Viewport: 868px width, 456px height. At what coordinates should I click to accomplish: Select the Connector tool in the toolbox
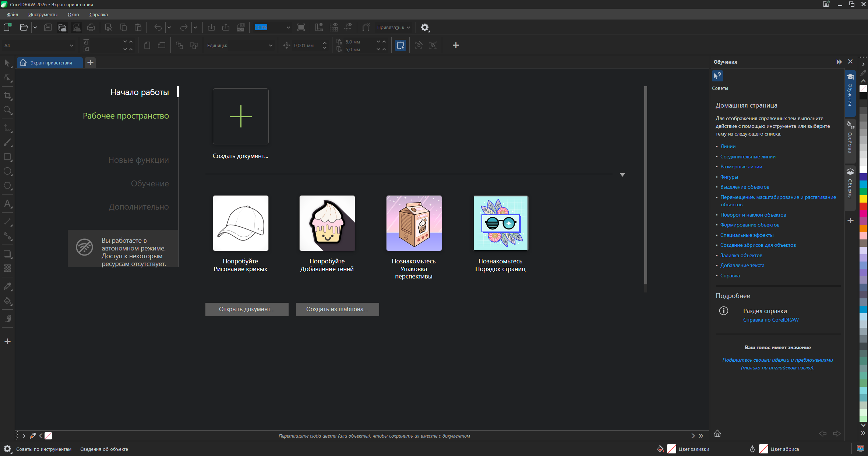[7, 236]
